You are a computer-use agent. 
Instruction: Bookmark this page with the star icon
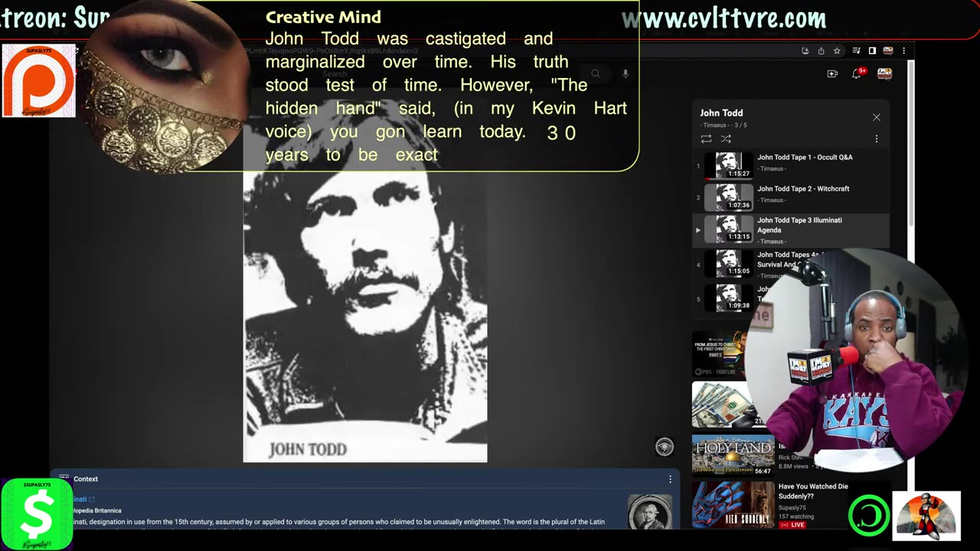(x=837, y=51)
